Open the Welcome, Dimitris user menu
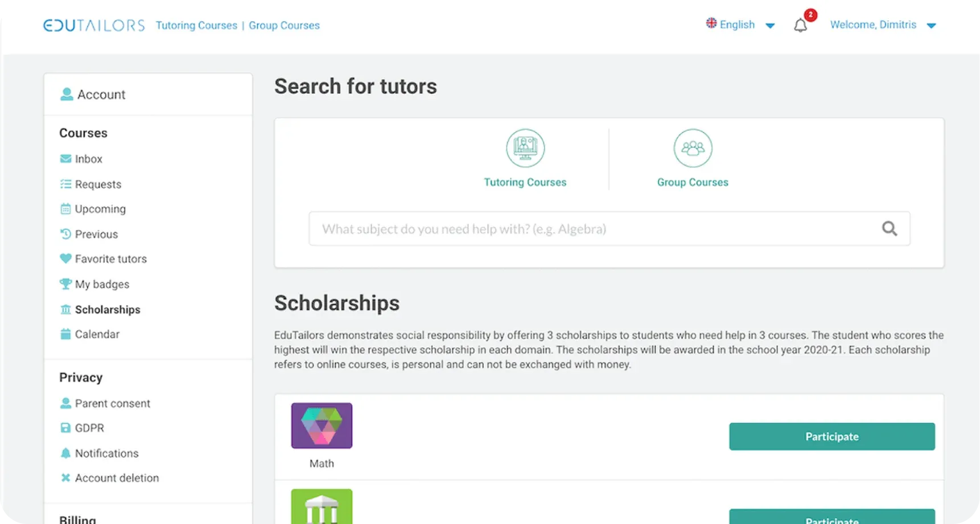This screenshot has height=524, width=980. click(x=882, y=25)
